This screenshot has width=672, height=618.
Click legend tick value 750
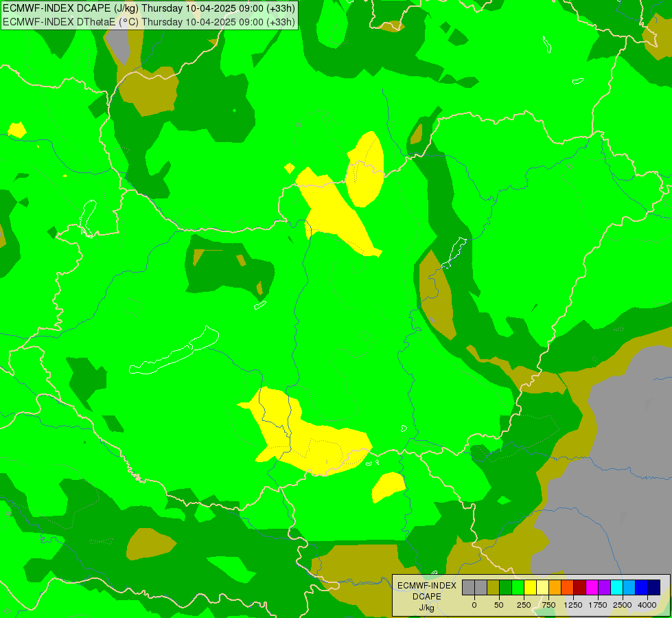pyautogui.click(x=548, y=605)
